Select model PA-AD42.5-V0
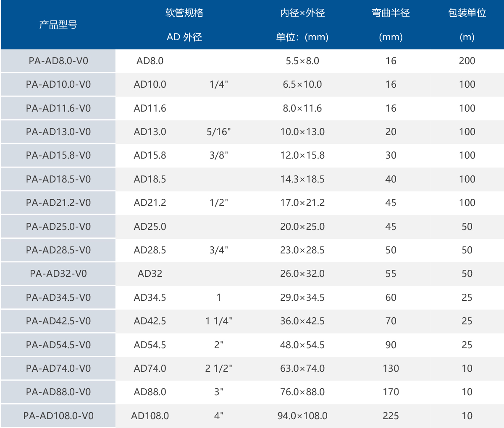Viewport: 504px width, 428px height. (x=58, y=321)
